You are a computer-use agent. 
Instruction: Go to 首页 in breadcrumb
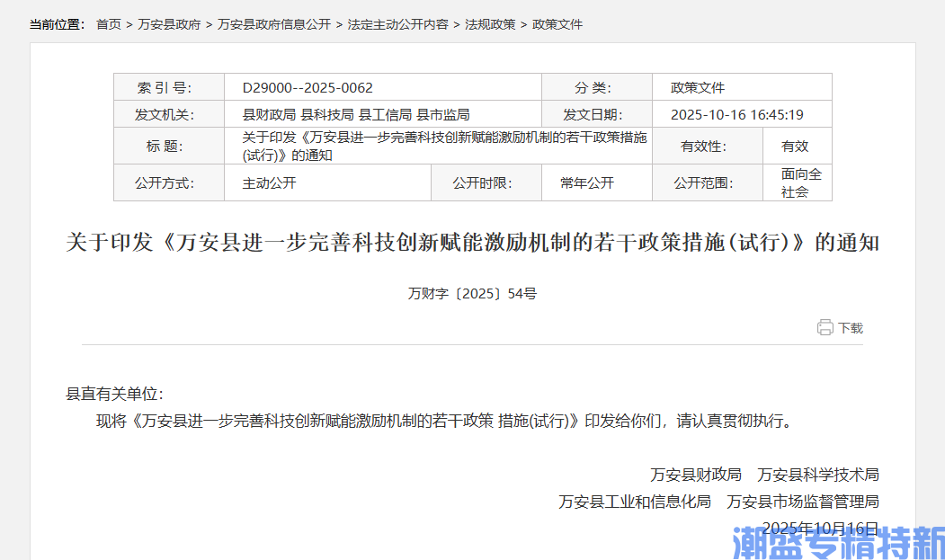click(x=109, y=24)
